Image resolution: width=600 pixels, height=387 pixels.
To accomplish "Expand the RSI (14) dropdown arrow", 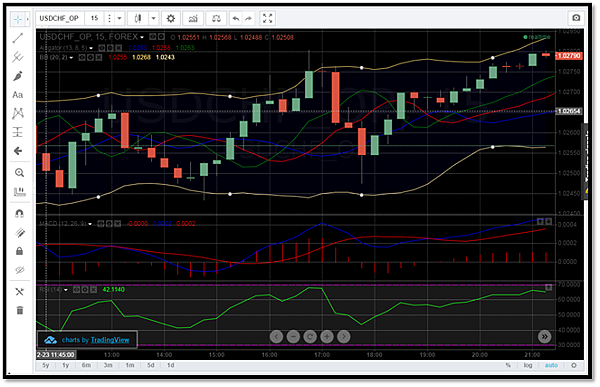I will pos(66,290).
